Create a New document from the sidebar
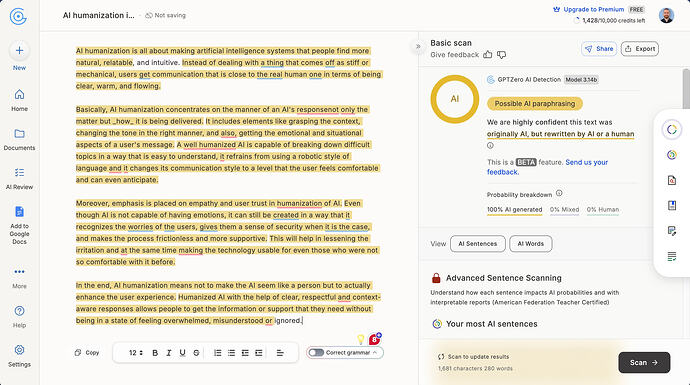This screenshot has width=690, height=385. (19, 56)
